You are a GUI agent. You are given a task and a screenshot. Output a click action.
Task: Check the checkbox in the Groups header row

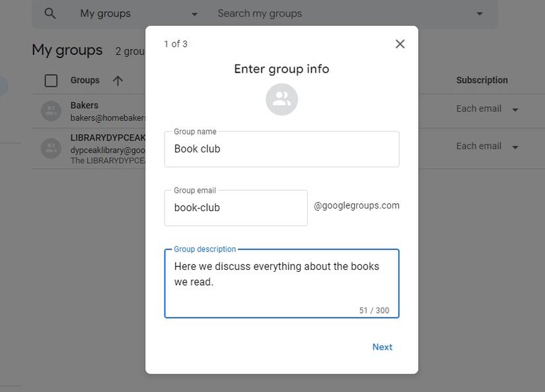[x=51, y=80]
